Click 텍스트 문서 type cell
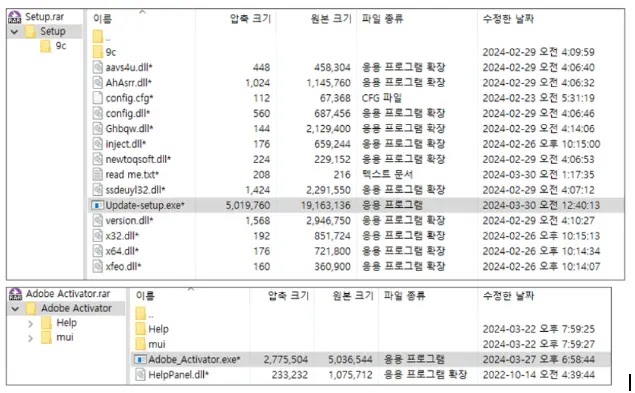 (x=387, y=175)
